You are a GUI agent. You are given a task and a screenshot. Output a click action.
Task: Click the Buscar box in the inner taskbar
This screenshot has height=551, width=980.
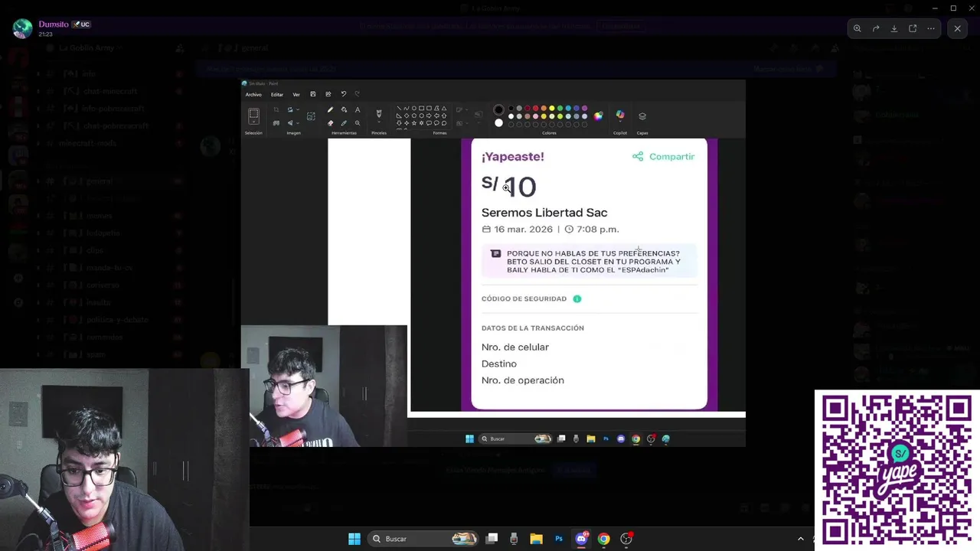coord(516,439)
